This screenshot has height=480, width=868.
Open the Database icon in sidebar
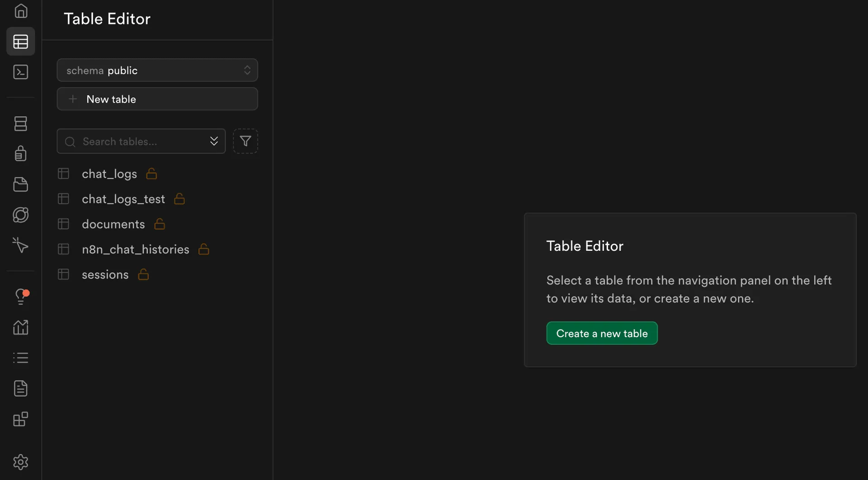tap(21, 123)
